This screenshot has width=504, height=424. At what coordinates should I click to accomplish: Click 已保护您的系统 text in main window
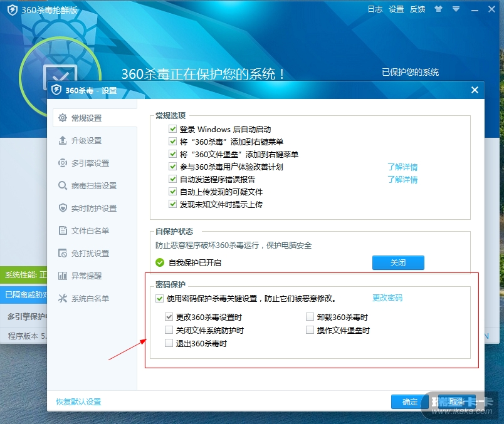410,72
